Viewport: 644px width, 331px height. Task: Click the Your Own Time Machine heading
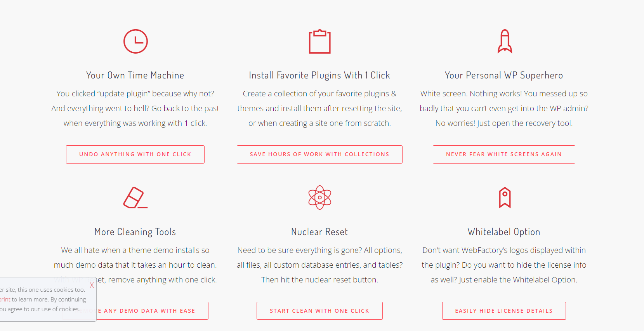[x=135, y=75]
